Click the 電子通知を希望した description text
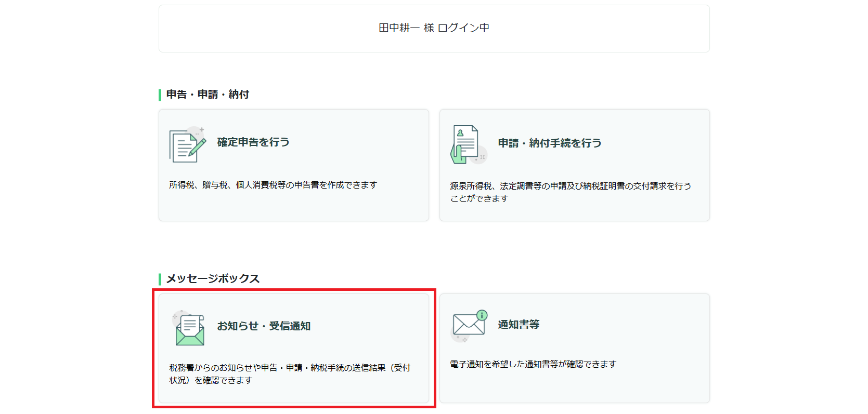 tap(533, 364)
